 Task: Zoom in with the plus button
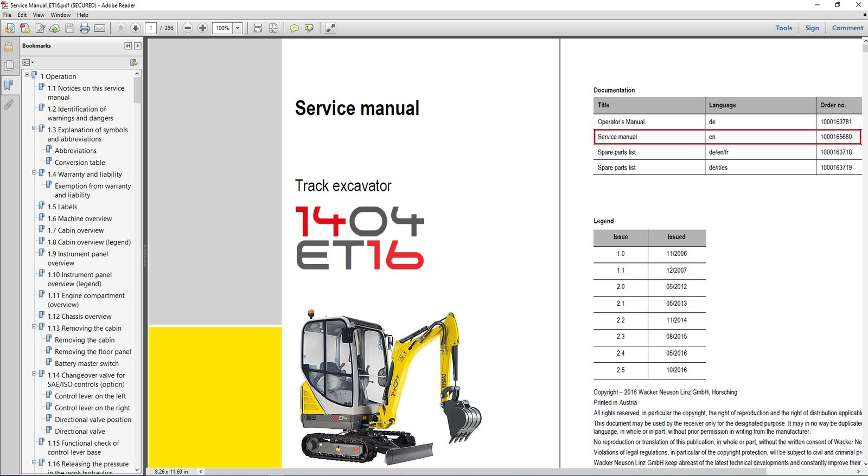point(202,28)
